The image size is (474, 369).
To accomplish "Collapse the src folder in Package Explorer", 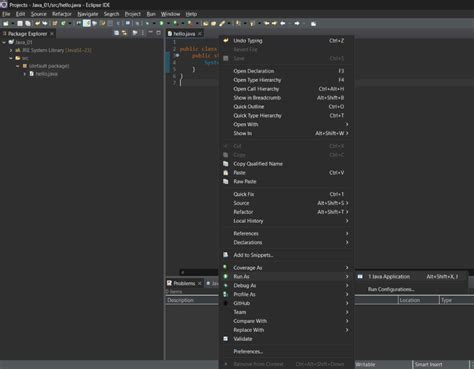I will (11, 58).
